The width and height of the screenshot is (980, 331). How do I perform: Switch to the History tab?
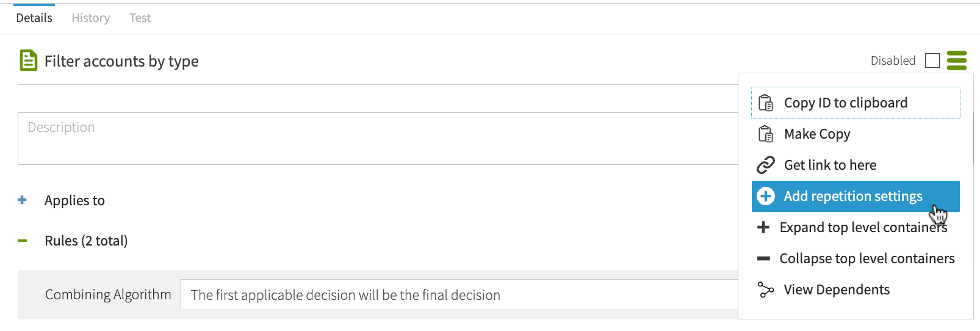point(90,18)
